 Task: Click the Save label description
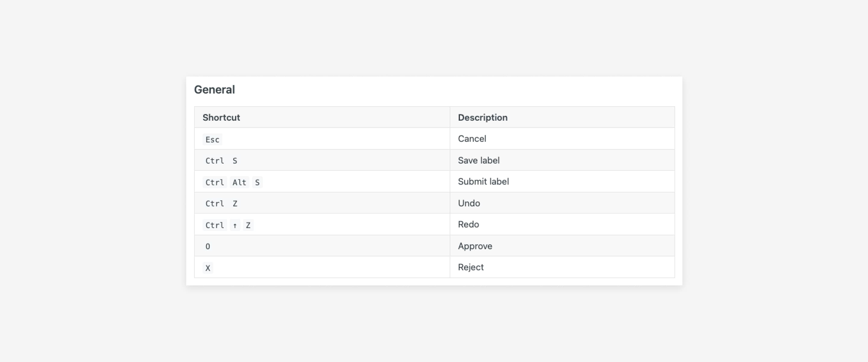(479, 160)
